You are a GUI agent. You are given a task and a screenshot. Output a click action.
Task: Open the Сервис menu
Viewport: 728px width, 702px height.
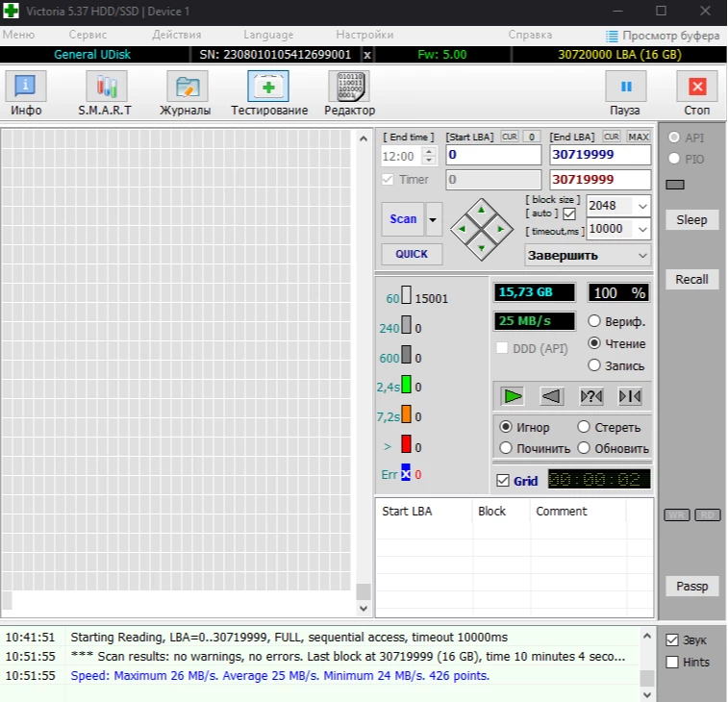[87, 35]
